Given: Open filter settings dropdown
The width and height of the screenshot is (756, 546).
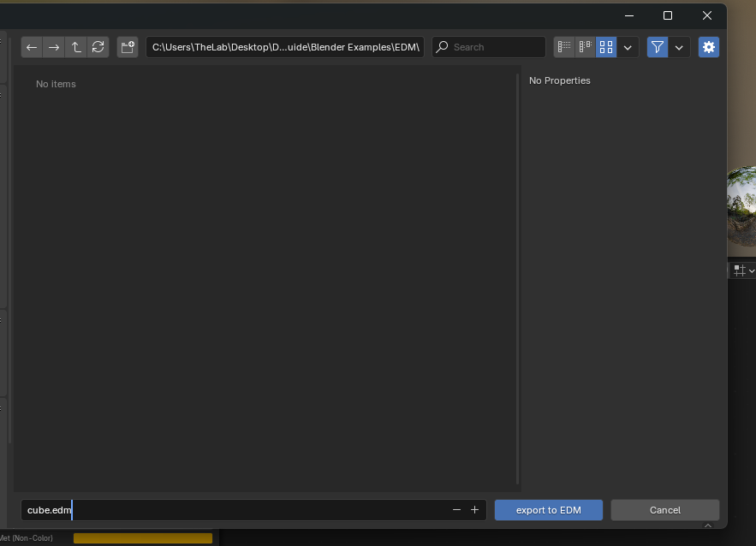Looking at the screenshot, I should coord(679,47).
